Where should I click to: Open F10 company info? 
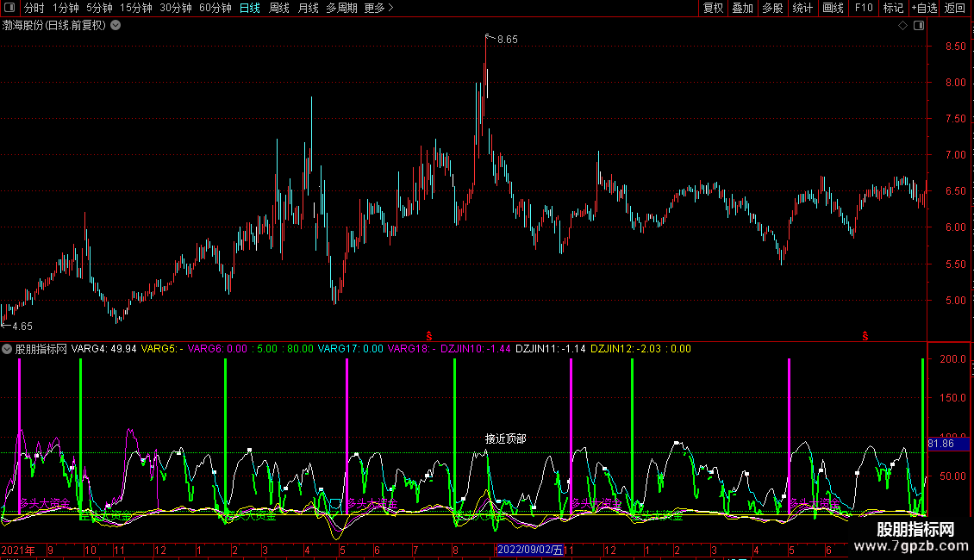[863, 9]
